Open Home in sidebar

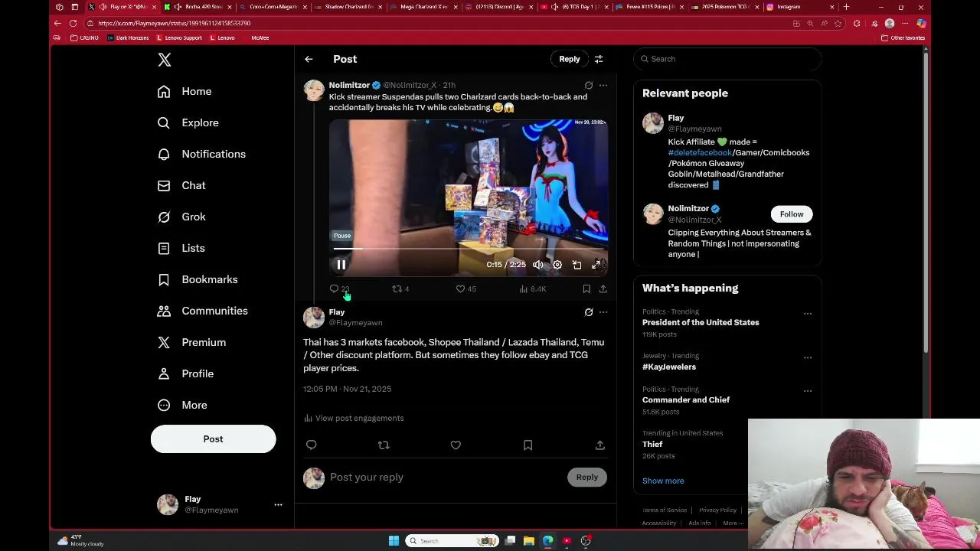(x=185, y=91)
